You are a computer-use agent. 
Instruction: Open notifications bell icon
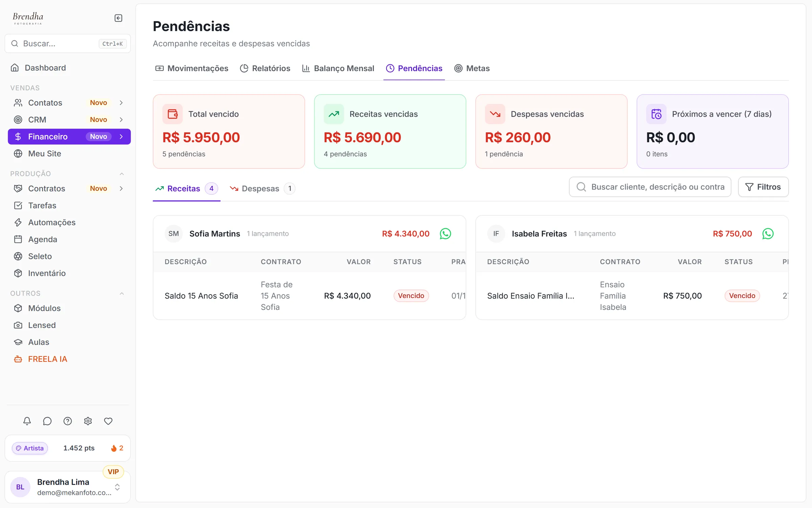(x=27, y=421)
